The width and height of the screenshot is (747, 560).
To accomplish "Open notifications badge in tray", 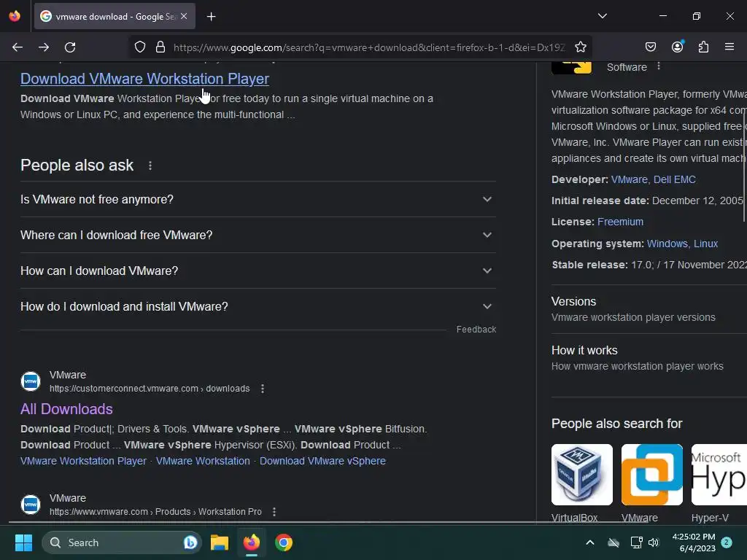I will (x=726, y=542).
